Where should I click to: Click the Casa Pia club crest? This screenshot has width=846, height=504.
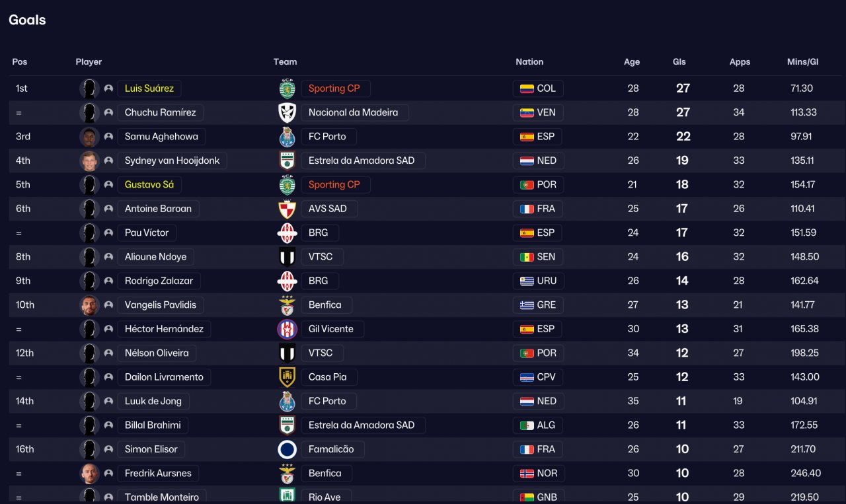[287, 377]
